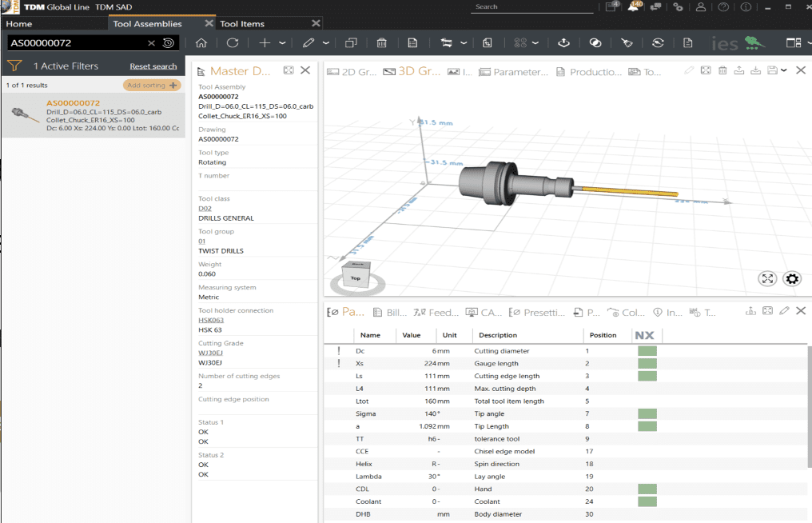Select the Tool Assemblies tab

tap(147, 24)
